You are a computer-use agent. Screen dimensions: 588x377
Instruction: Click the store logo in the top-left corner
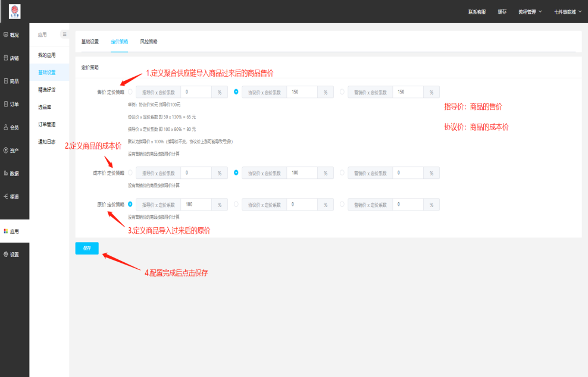click(x=15, y=12)
